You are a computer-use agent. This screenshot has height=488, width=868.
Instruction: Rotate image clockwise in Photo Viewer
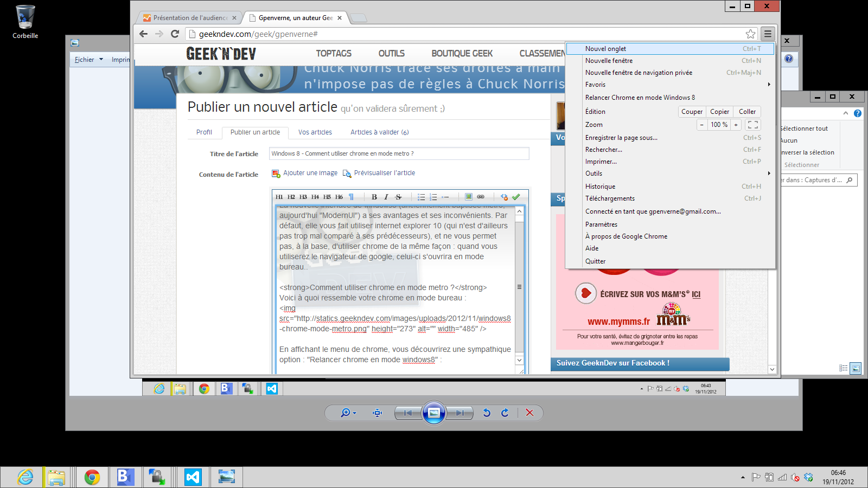[505, 413]
